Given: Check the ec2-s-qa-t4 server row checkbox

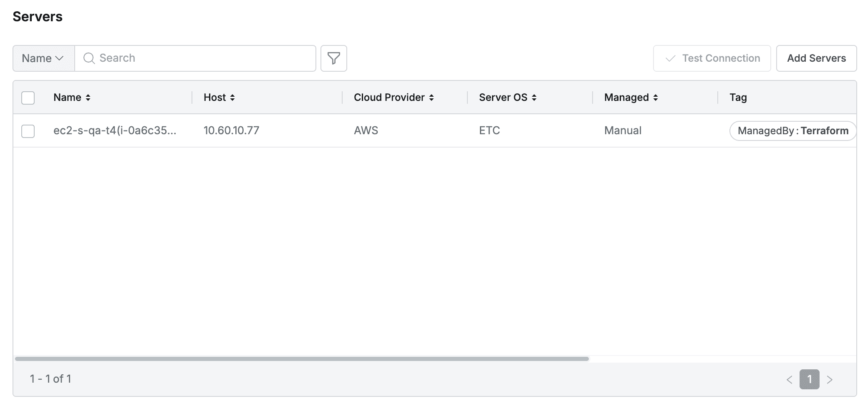Looking at the screenshot, I should point(28,131).
